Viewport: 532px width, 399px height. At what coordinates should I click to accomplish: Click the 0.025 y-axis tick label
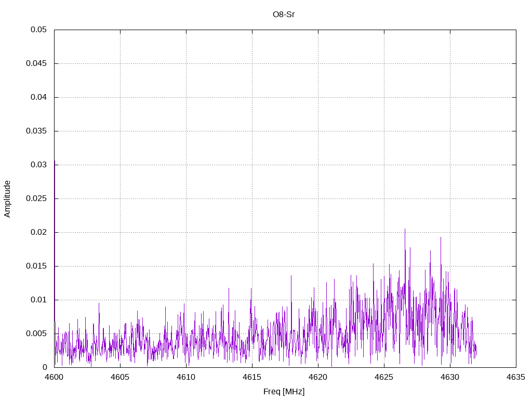36,198
